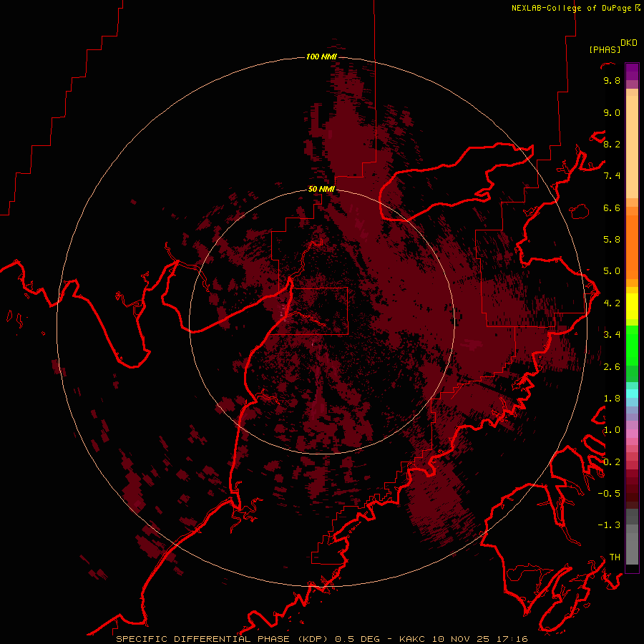Screen dimensions: 644x644
Task: Click the 5.0 legend value
Action: coord(612,271)
